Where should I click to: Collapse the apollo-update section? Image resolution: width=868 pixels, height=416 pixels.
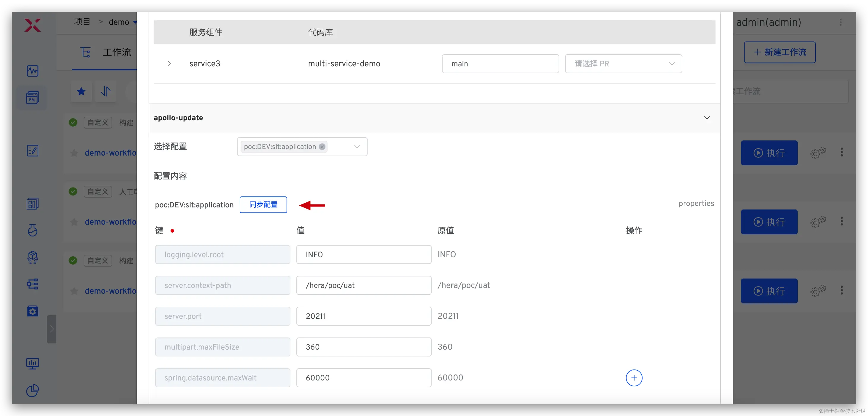[x=707, y=118]
